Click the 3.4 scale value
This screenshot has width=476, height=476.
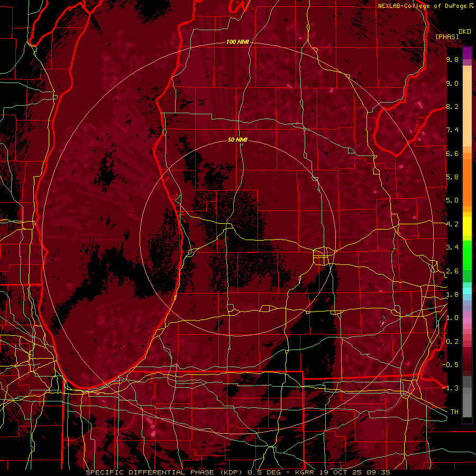(452, 248)
